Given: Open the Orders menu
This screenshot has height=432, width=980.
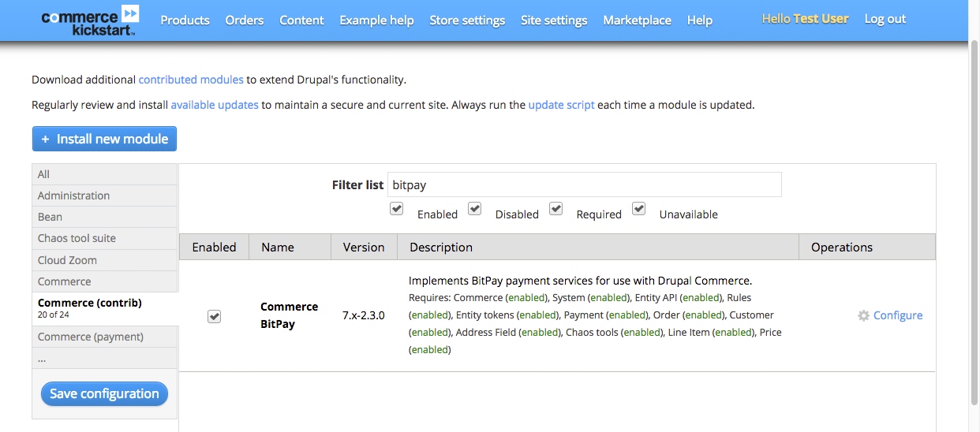Looking at the screenshot, I should click(245, 20).
